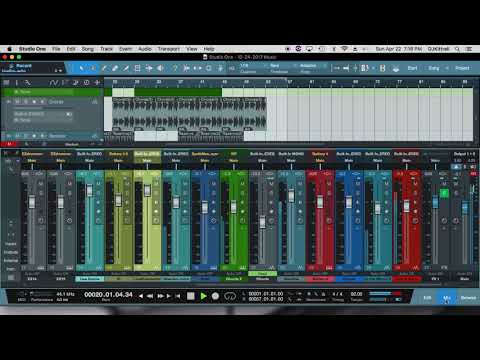Click the global red M mute indicator

pos(9,144)
